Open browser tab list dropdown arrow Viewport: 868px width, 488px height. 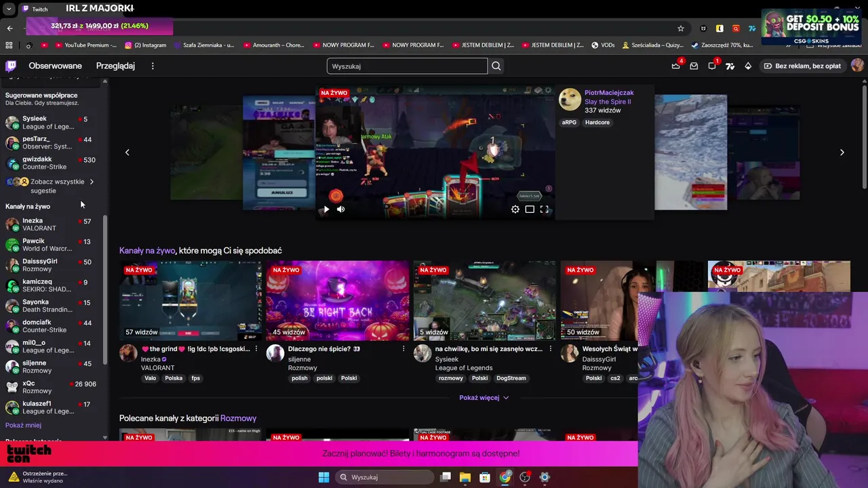click(8, 9)
